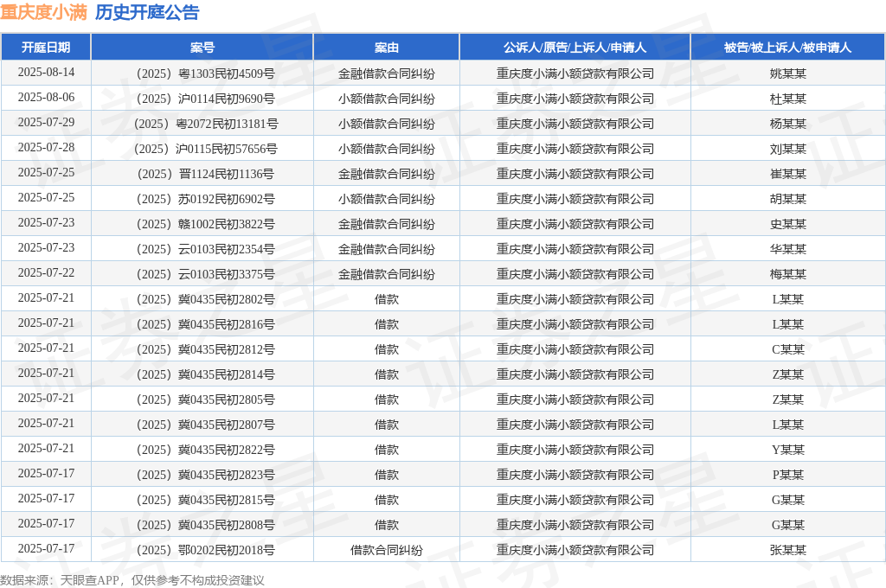Image resolution: width=886 pixels, height=588 pixels.
Task: Click plaintiff company in the 姚某某 row
Action: [575, 73]
